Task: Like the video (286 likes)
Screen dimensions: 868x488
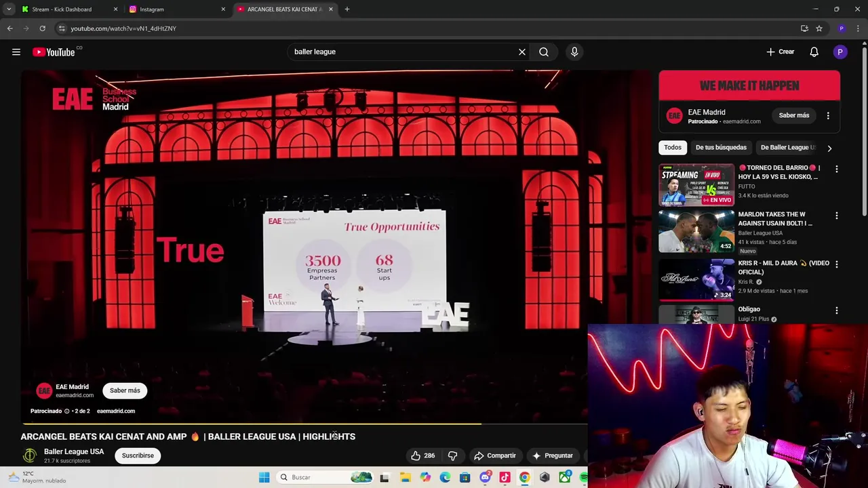Action: pos(423,455)
